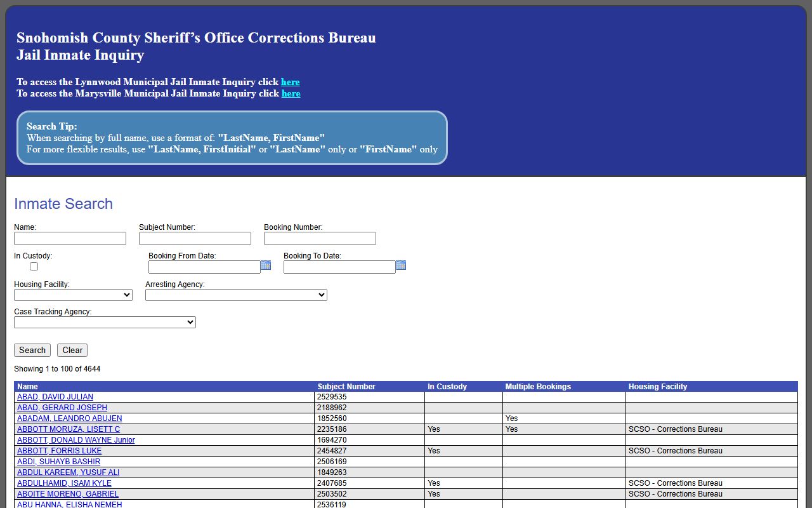Click the 'Search Tip:' label

pyautogui.click(x=52, y=126)
